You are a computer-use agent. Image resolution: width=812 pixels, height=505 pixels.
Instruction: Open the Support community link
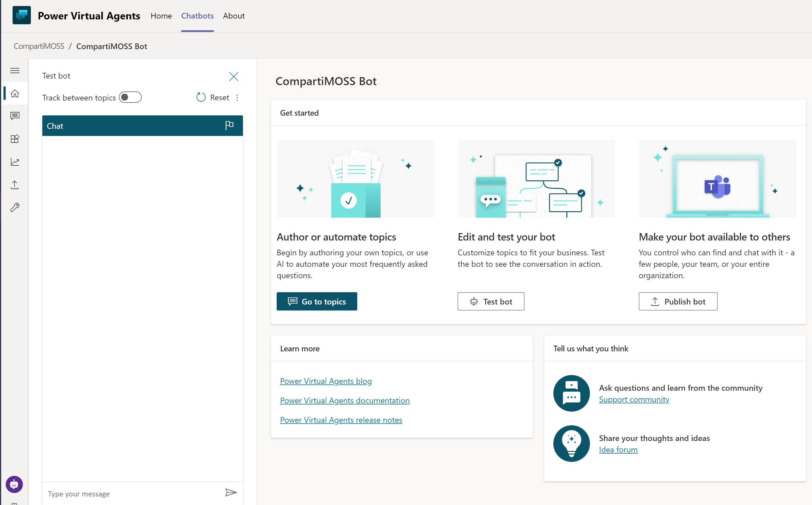tap(634, 399)
